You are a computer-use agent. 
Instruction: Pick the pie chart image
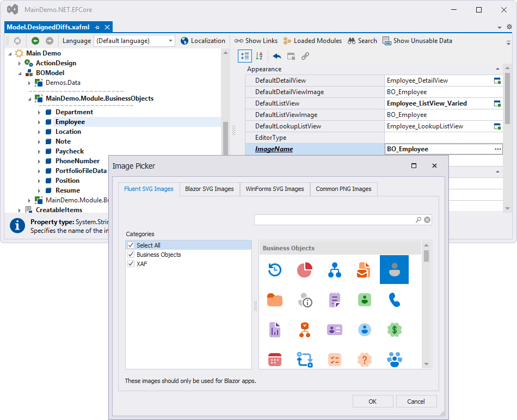tap(304, 269)
